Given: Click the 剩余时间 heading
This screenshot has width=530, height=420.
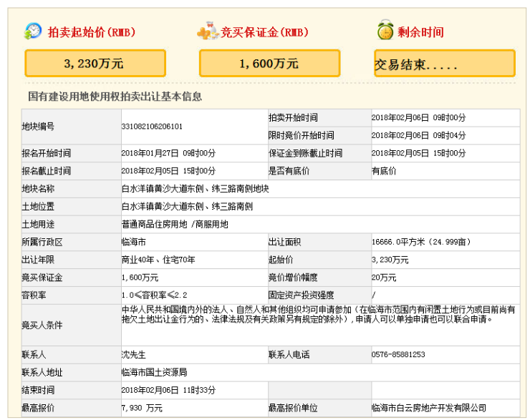Looking at the screenshot, I should pos(420,32).
